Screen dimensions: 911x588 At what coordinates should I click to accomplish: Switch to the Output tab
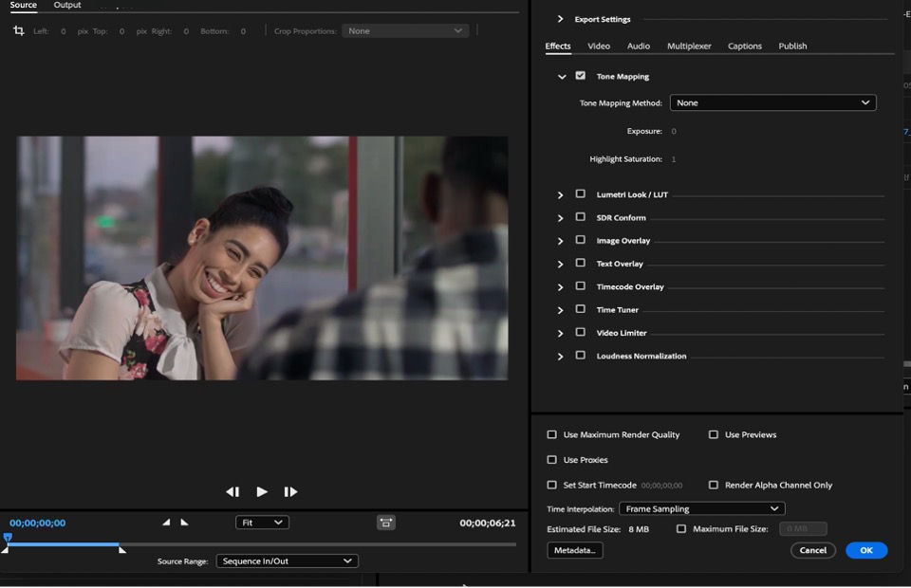(67, 6)
